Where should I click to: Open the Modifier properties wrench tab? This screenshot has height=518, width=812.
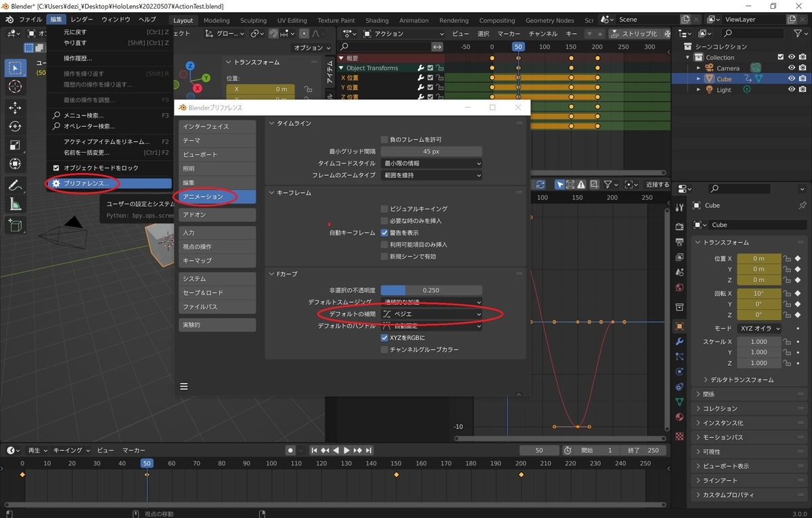pyautogui.click(x=679, y=341)
